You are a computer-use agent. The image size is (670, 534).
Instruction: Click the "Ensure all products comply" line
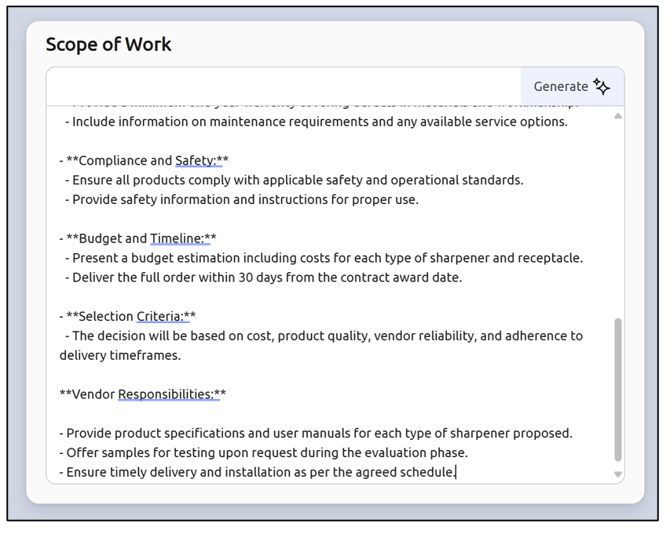click(x=294, y=180)
